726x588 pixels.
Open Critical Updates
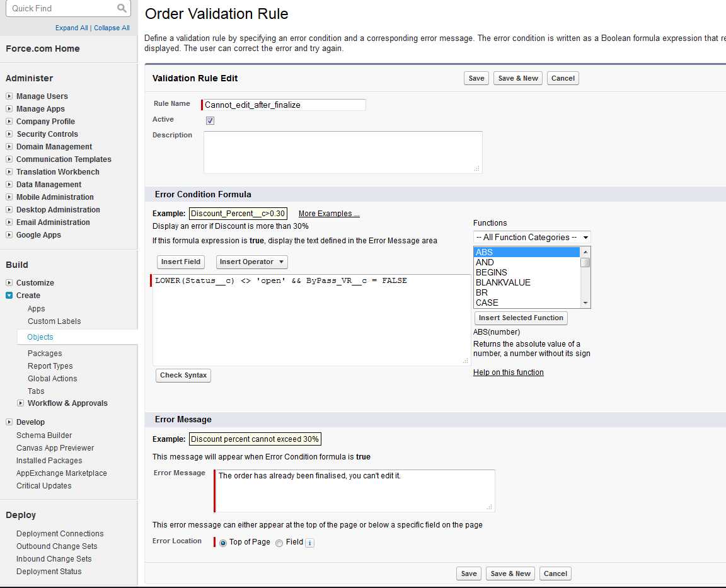(x=44, y=486)
